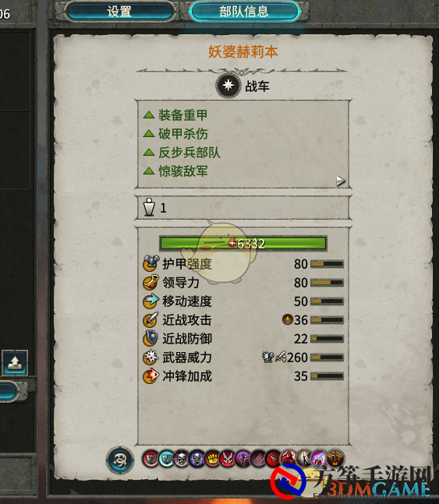The image size is (439, 504).
Task: Click the 近战攻击 sword icon
Action: point(151,319)
